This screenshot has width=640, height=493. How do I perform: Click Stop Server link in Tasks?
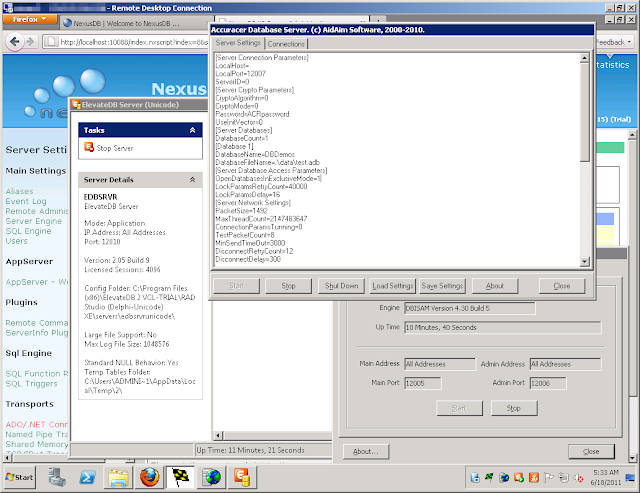[115, 148]
